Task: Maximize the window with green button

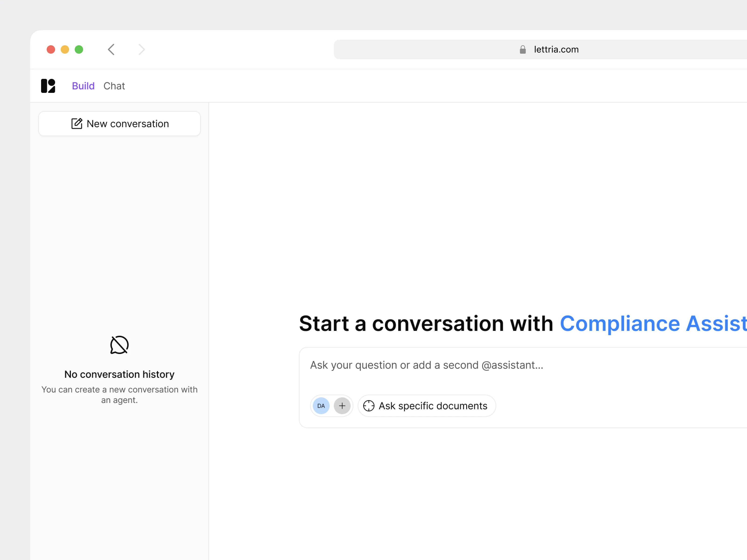Action: tap(79, 50)
